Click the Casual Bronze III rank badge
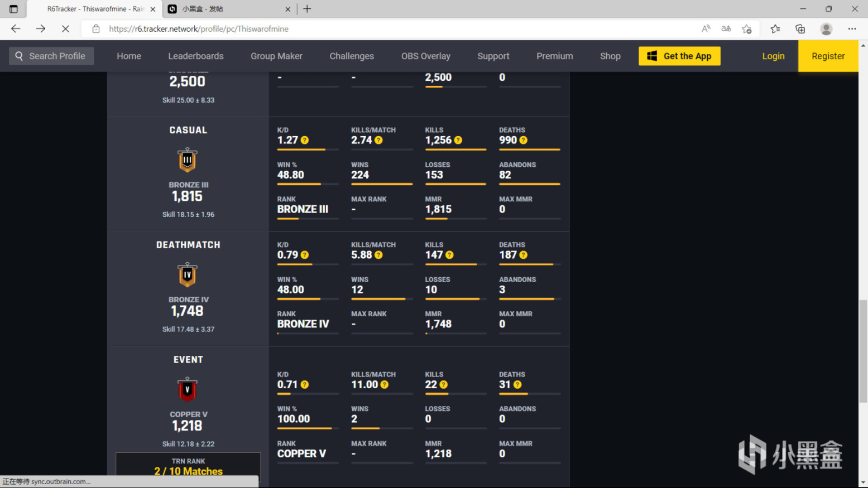 (188, 161)
